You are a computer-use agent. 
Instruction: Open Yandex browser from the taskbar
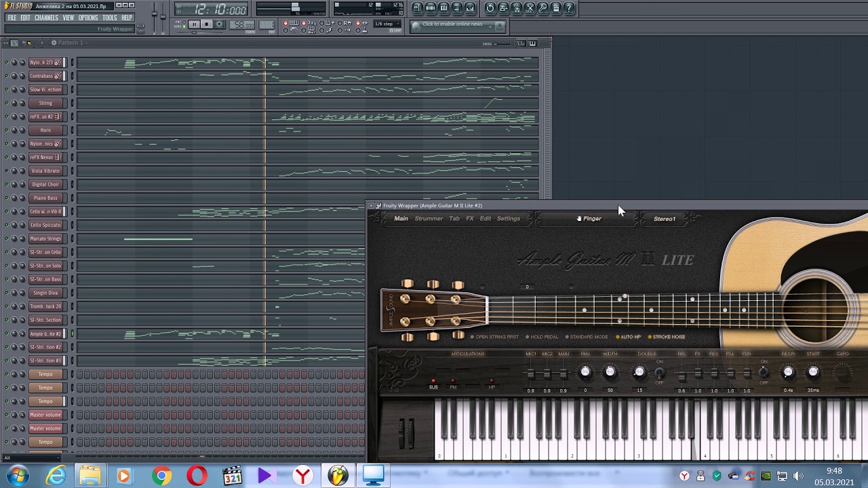point(302,476)
